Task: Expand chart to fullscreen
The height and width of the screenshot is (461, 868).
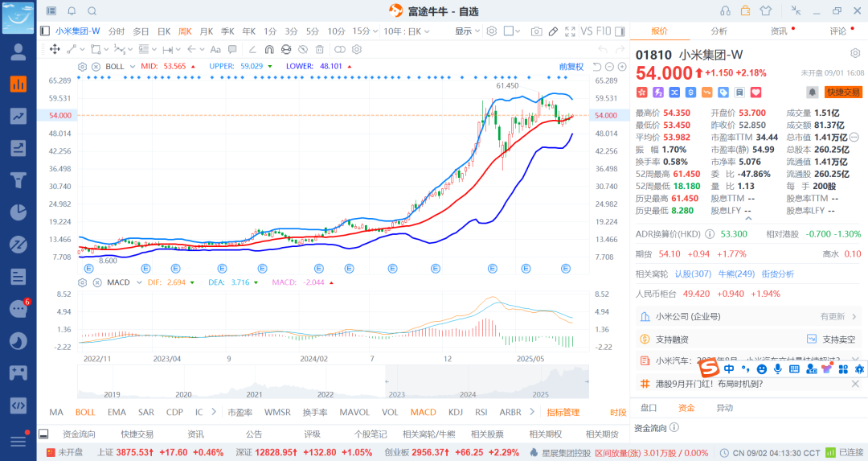Action: click(570, 31)
